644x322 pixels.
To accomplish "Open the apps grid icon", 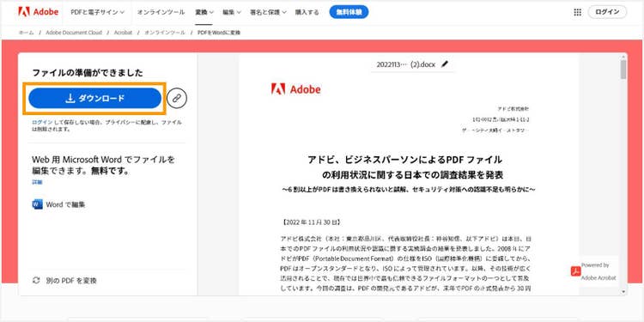I will 577,12.
